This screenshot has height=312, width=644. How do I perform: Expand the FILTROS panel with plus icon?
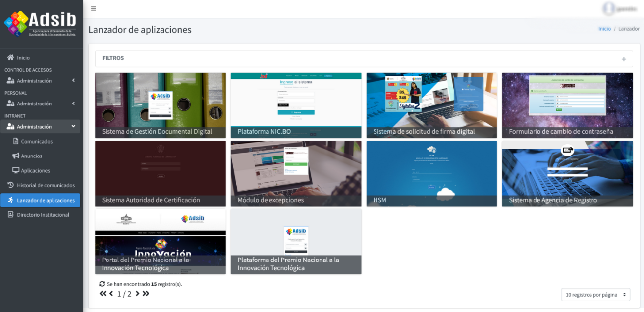[x=624, y=59]
